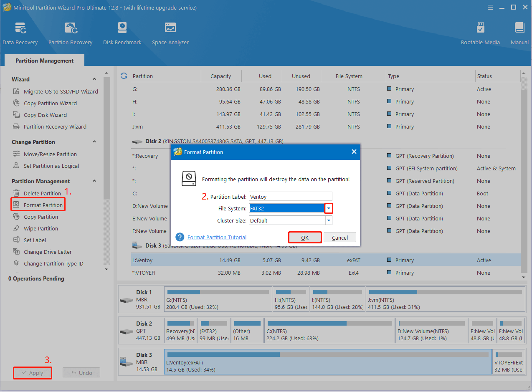Cancel the Format Partition dialog

[340, 238]
